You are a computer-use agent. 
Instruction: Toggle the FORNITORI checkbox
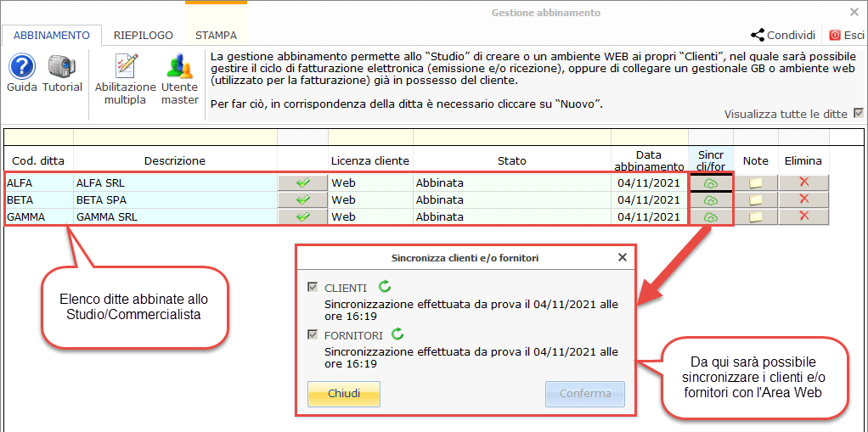point(313,335)
